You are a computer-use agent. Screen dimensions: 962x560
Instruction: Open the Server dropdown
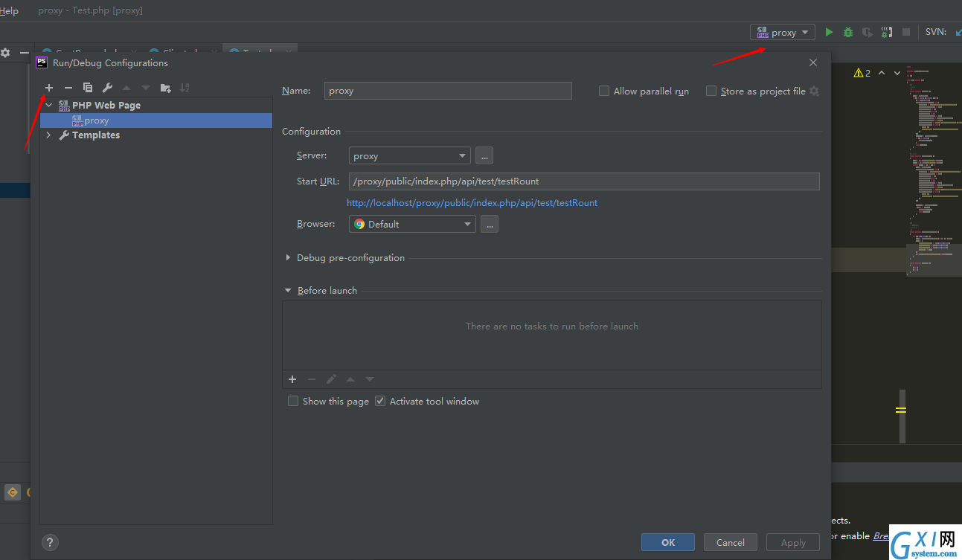[x=409, y=155]
